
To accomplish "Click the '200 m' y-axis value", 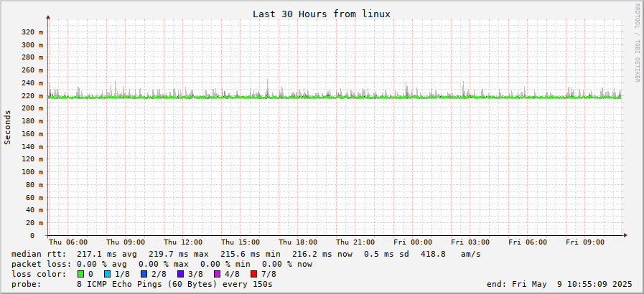I will coord(32,108).
